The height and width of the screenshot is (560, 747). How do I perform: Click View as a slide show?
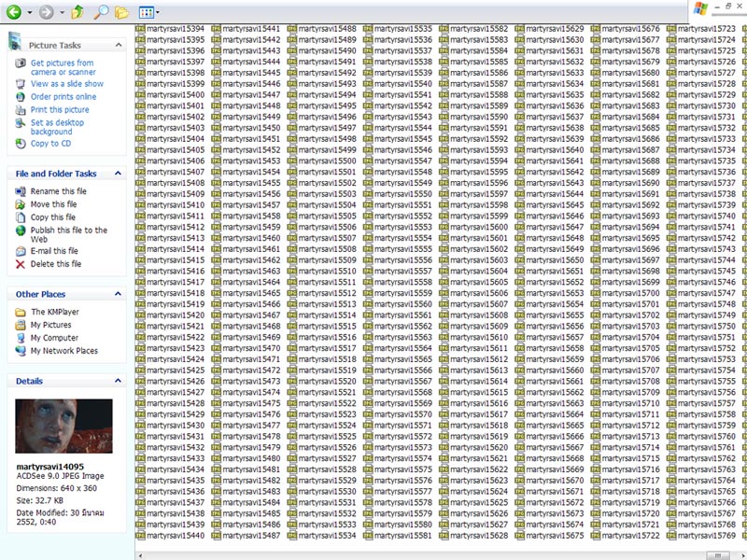pyautogui.click(x=66, y=83)
